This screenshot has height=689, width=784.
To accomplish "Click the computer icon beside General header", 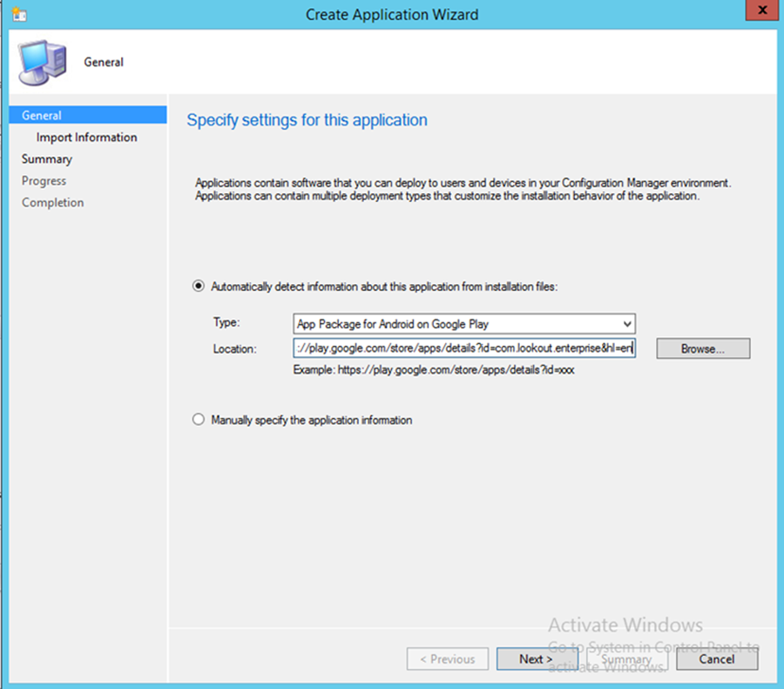I will (x=43, y=63).
